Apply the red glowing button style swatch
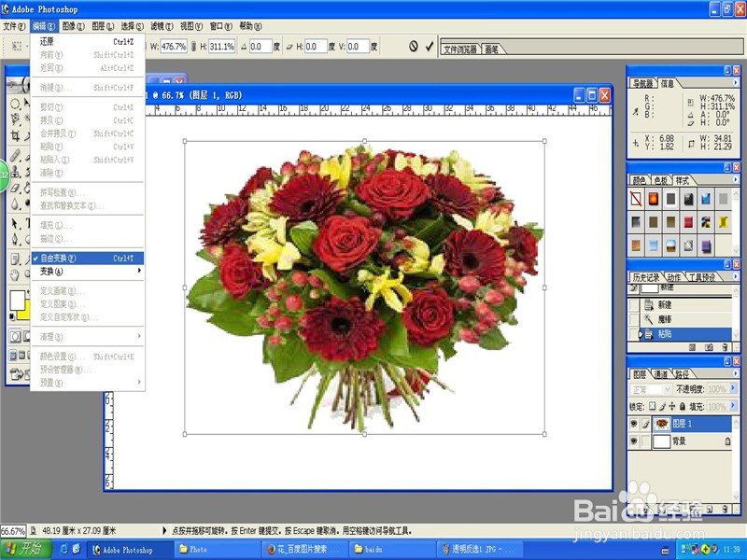Viewport: 747px width, 560px height. pyautogui.click(x=653, y=199)
